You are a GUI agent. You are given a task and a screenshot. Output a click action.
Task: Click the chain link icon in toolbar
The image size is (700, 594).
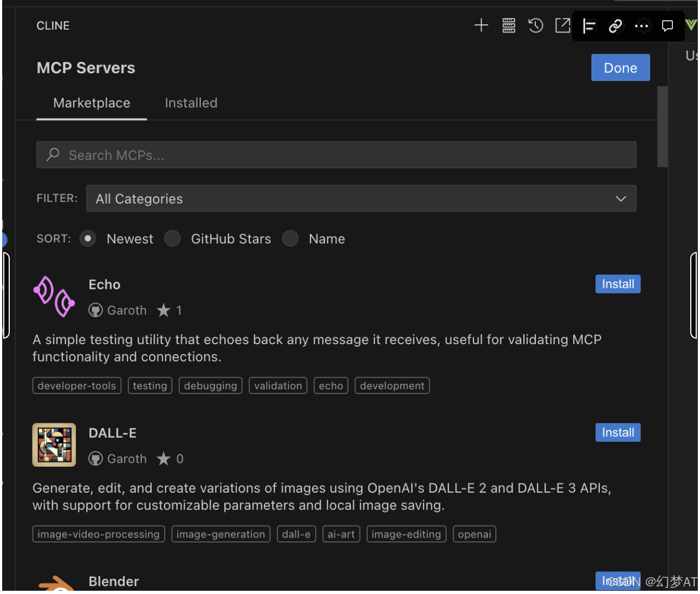(x=615, y=25)
